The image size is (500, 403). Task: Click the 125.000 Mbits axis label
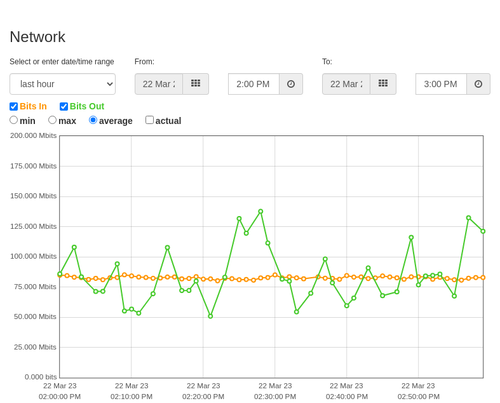click(33, 226)
